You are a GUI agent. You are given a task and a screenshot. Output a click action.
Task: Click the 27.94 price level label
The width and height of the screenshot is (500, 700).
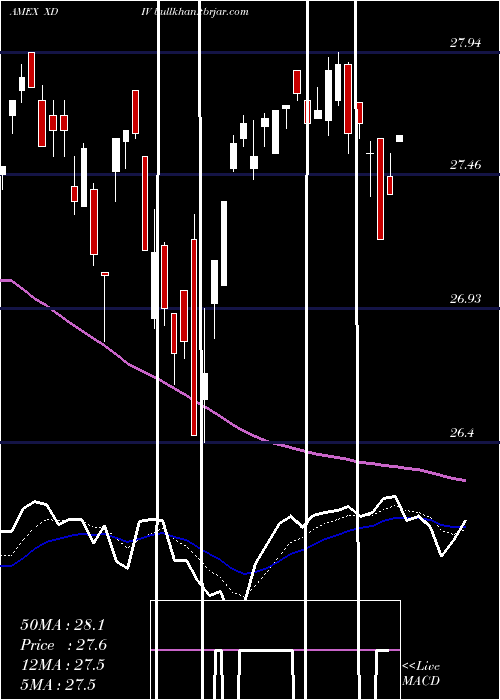[x=465, y=43]
